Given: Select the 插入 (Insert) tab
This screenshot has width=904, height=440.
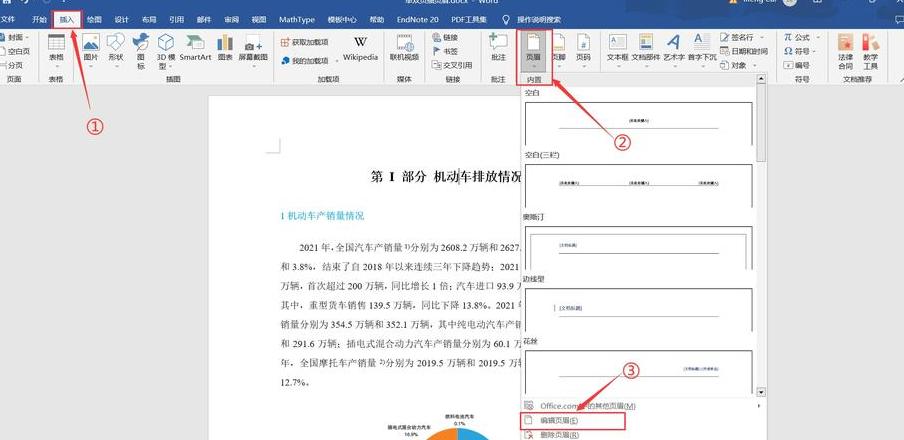Looking at the screenshot, I should point(67,20).
